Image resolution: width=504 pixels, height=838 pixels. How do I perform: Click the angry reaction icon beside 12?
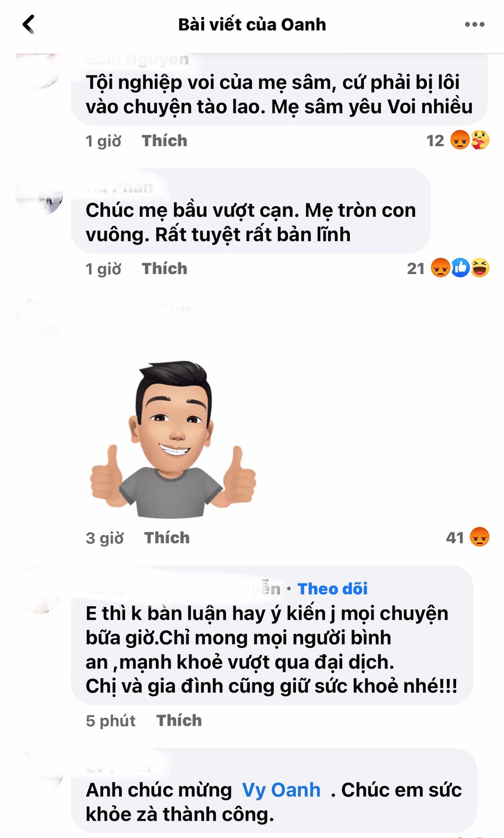(460, 140)
